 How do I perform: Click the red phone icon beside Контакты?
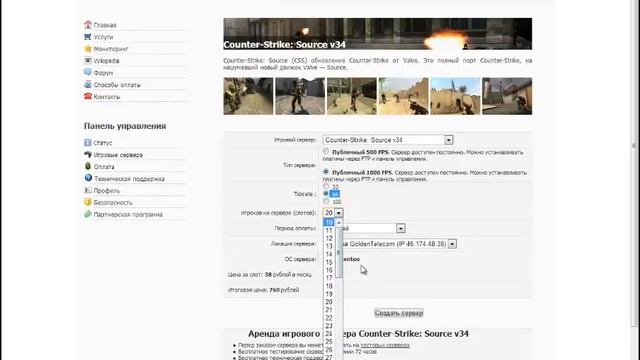pyautogui.click(x=88, y=96)
